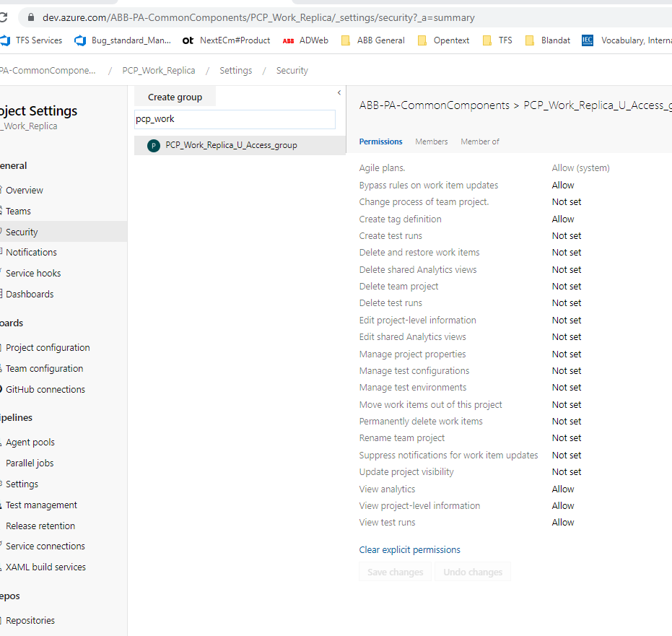Change the Edit project-level information value
This screenshot has height=636, width=672.
567,320
